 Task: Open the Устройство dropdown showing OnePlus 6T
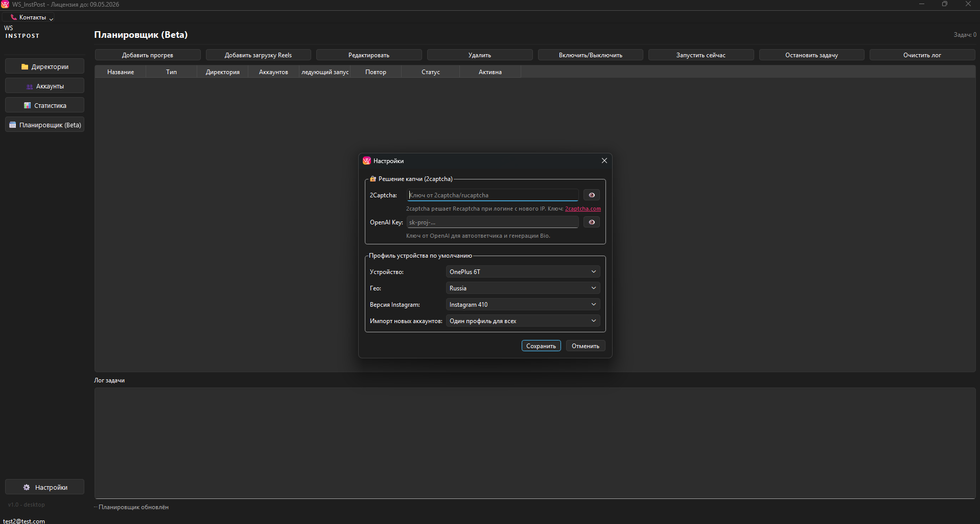point(522,272)
